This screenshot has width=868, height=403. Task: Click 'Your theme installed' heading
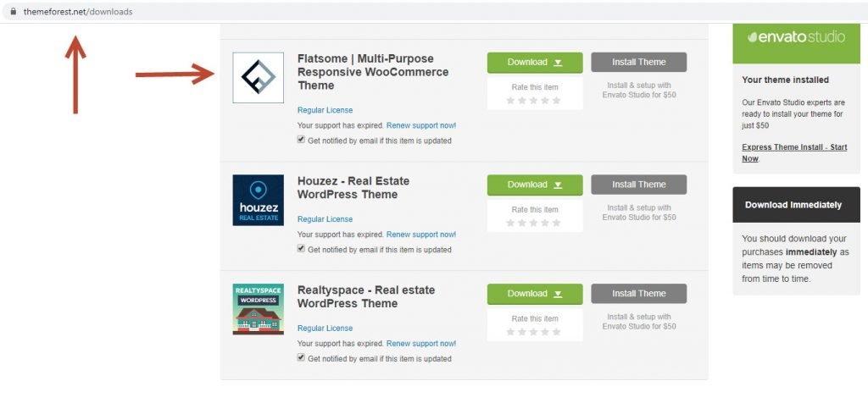(x=785, y=80)
